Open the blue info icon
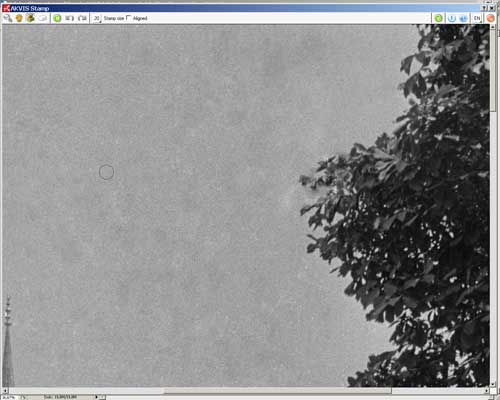The width and height of the screenshot is (500, 400). 452,18
